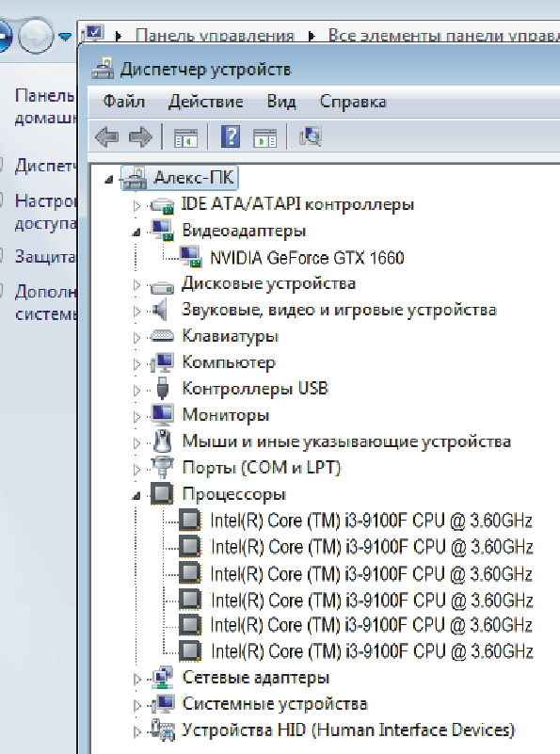Open the Вид menu
Image resolution: width=560 pixels, height=754 pixels.
pyautogui.click(x=281, y=102)
